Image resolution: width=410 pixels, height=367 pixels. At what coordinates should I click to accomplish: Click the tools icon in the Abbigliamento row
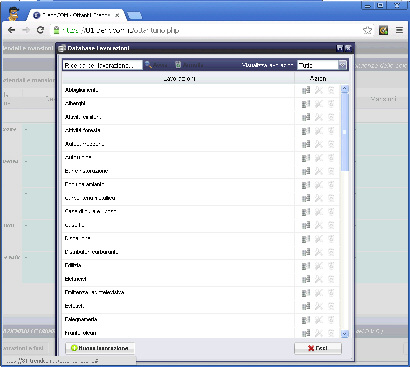(x=319, y=90)
